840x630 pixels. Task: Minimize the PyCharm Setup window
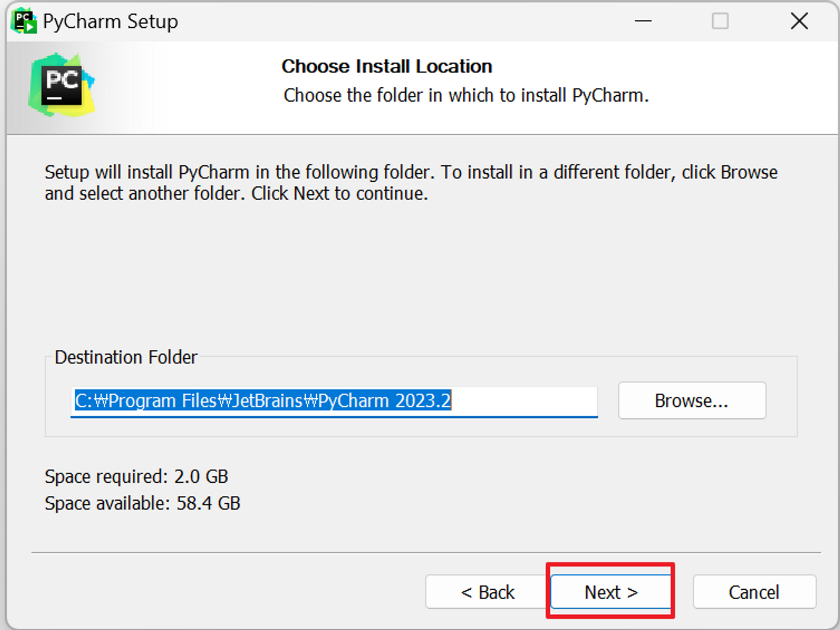pyautogui.click(x=643, y=21)
